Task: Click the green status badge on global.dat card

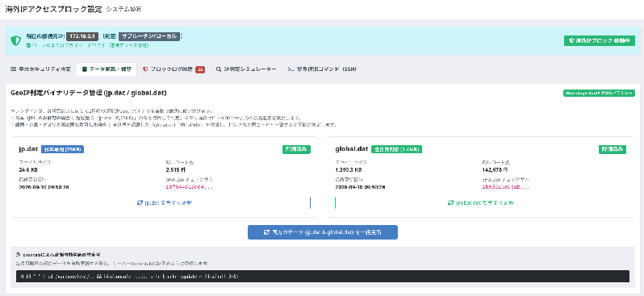Action: click(612, 149)
